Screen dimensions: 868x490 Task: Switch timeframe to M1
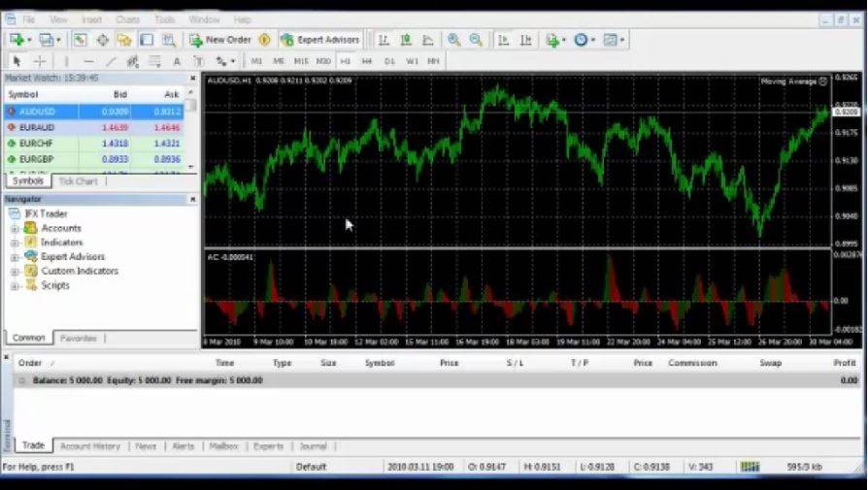pos(256,61)
